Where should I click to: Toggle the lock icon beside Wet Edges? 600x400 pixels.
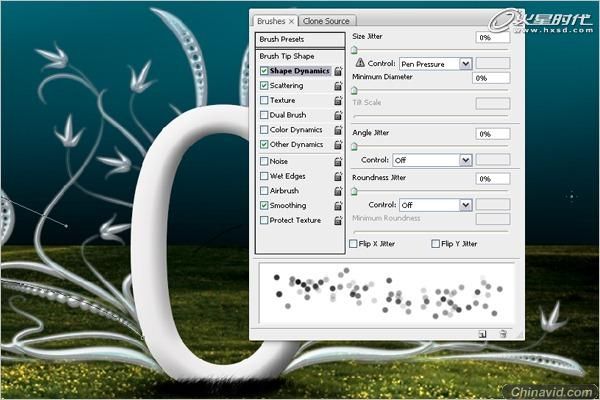[338, 176]
